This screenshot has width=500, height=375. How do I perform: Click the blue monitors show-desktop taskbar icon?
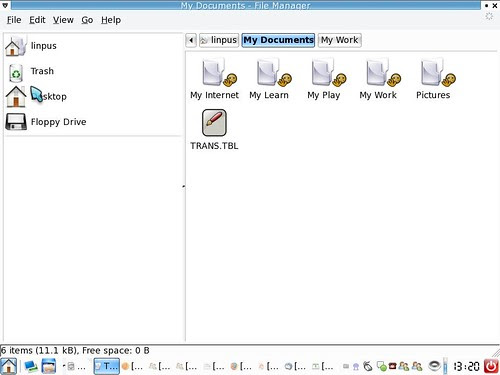[x=31, y=367]
